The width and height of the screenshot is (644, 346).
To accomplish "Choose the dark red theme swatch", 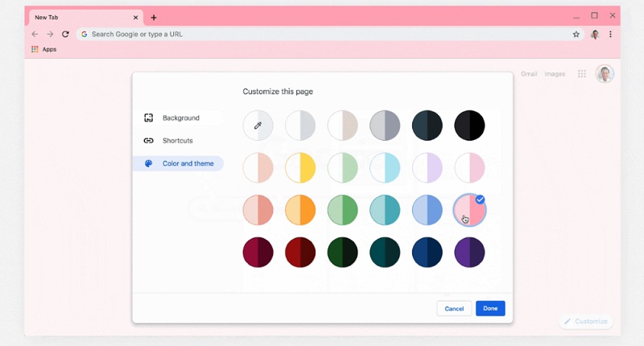I will pos(300,253).
